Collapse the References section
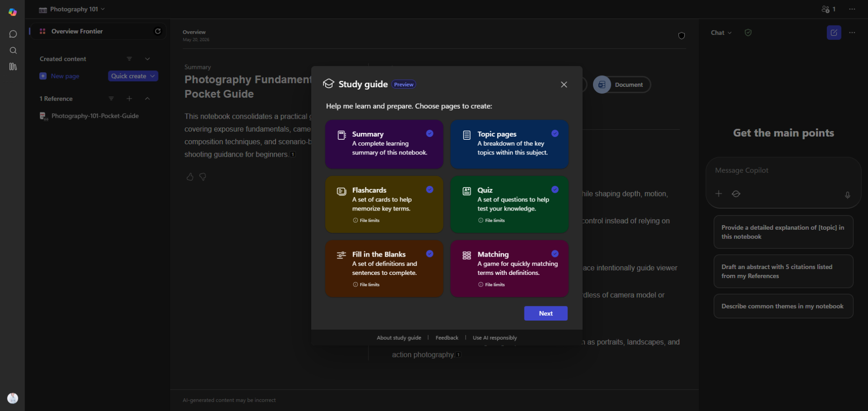Screen dimensions: 868x411 (148, 99)
